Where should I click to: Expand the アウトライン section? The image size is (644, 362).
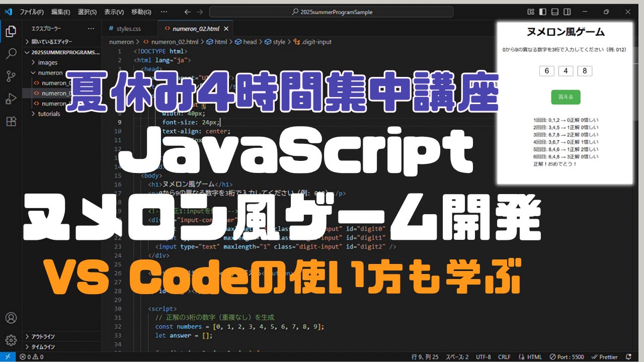[61, 336]
